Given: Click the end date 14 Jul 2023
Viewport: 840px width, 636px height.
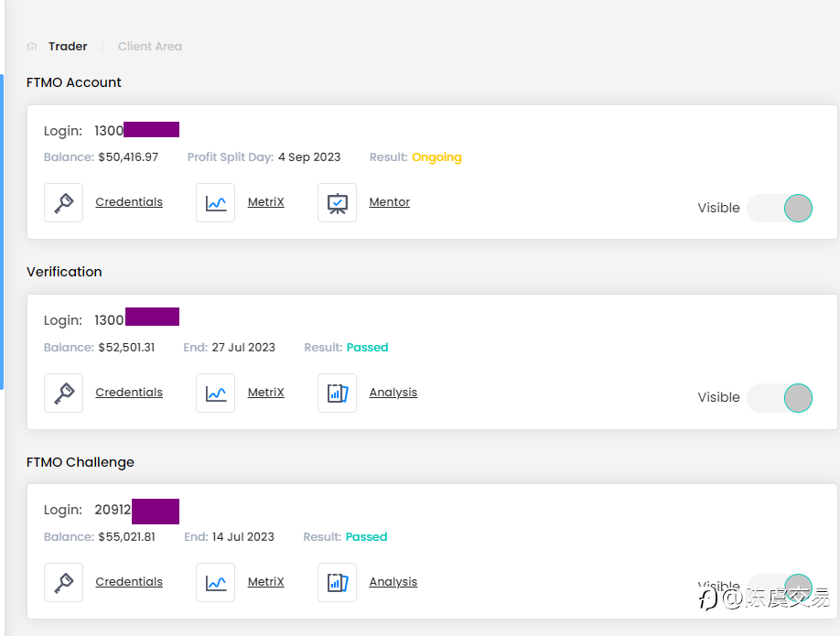Looking at the screenshot, I should tap(243, 537).
